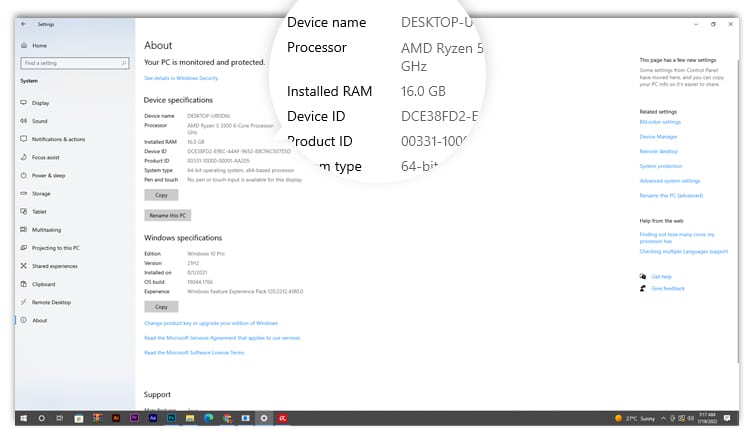Copy the device specifications

pos(161,195)
